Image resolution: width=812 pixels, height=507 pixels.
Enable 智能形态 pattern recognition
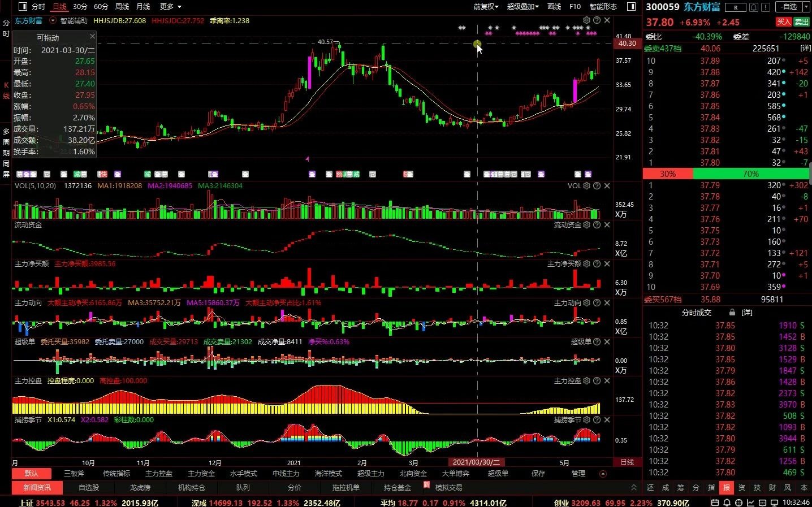click(603, 7)
